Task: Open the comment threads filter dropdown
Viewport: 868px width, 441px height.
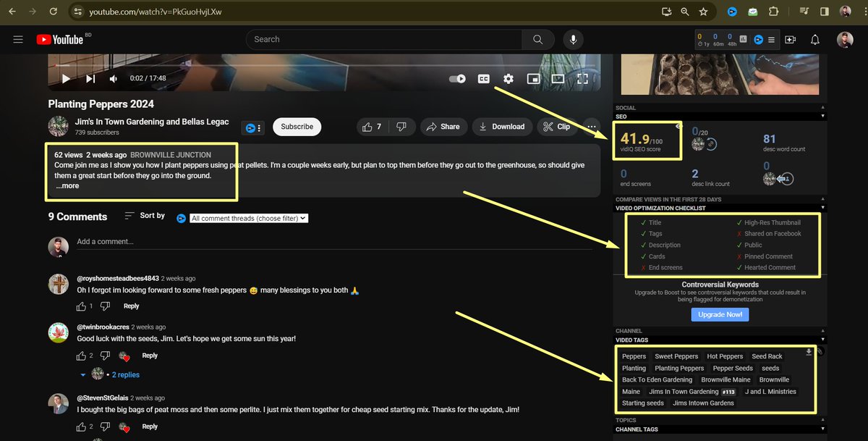Action: point(250,218)
